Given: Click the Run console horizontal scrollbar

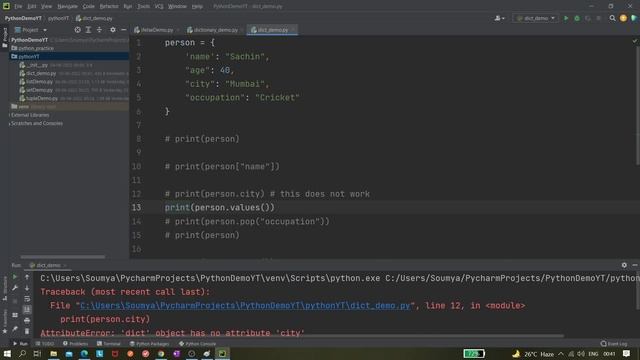Looking at the screenshot, I should click(302, 336).
